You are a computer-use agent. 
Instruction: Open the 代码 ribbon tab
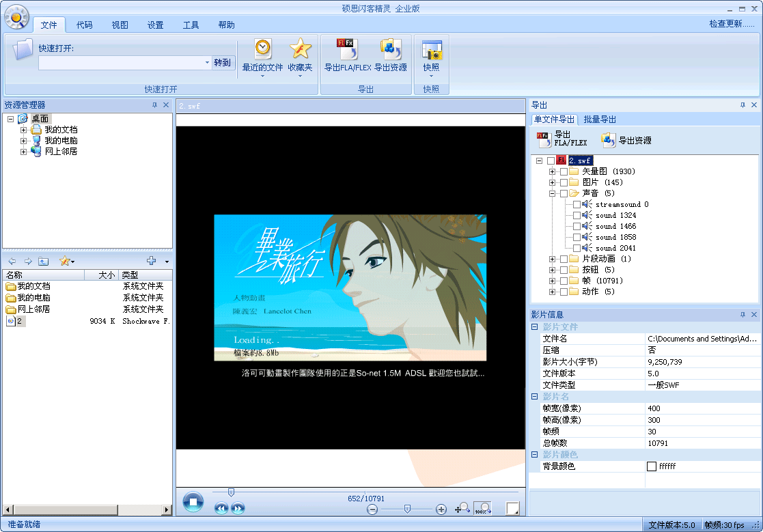click(x=84, y=25)
